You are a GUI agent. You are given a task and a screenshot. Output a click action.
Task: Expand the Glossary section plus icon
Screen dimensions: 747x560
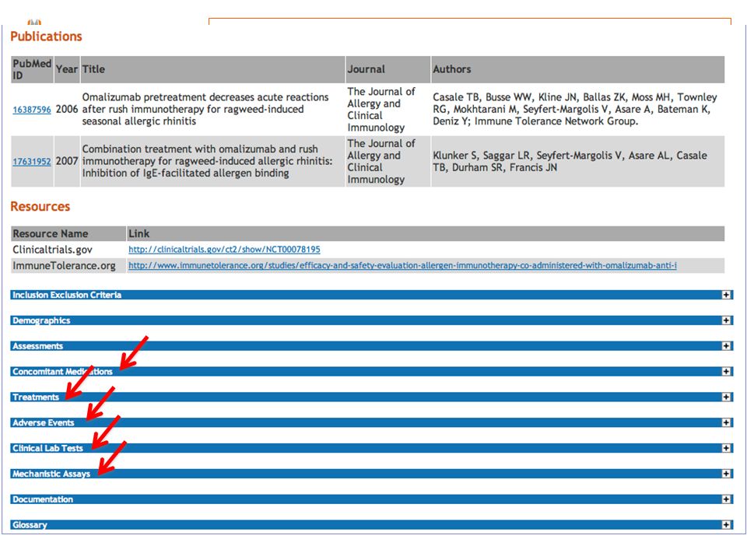(x=726, y=525)
